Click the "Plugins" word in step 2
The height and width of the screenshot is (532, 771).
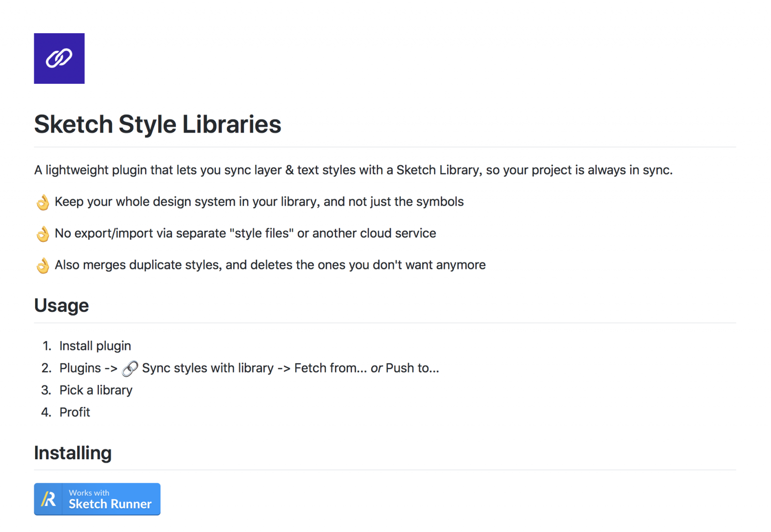point(80,368)
